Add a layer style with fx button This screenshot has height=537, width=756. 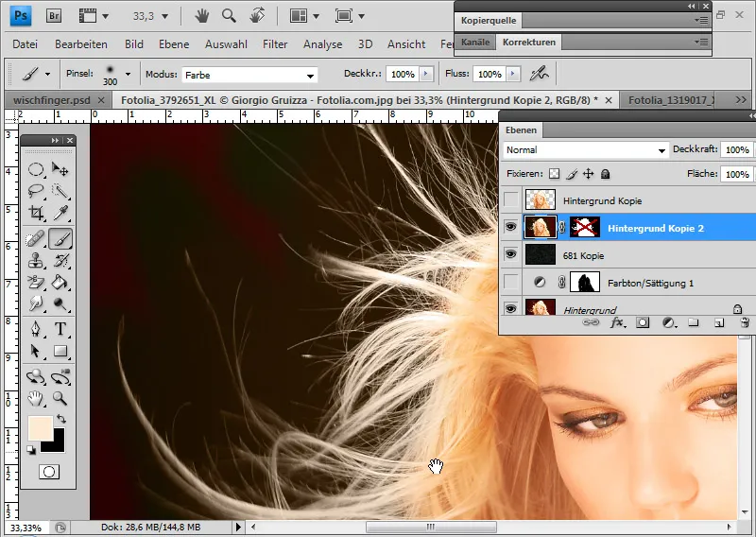tap(618, 322)
